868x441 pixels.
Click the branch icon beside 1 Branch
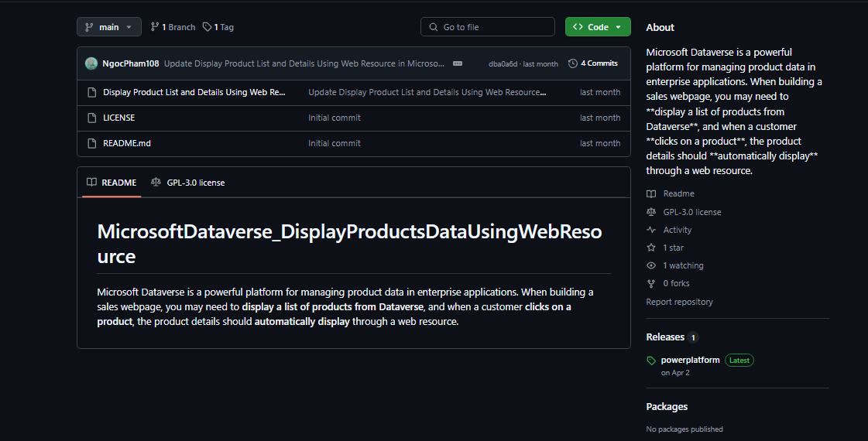click(x=155, y=27)
